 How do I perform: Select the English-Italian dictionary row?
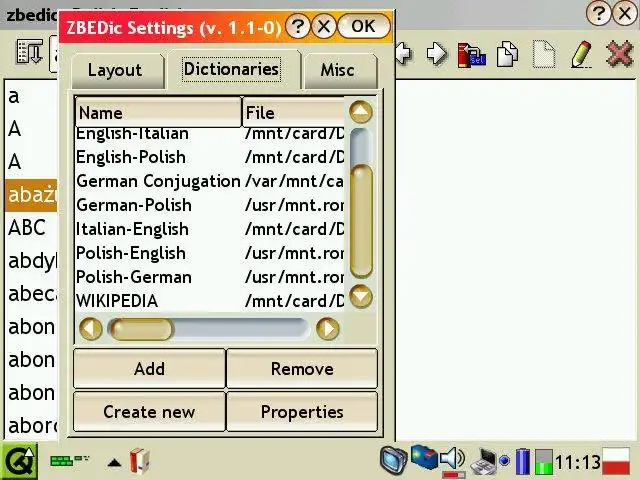click(210, 134)
